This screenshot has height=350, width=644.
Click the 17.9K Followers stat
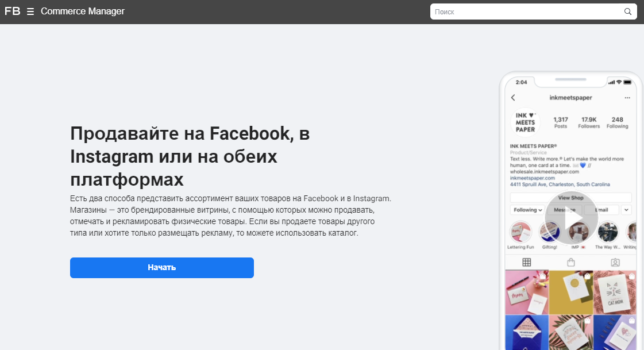589,122
